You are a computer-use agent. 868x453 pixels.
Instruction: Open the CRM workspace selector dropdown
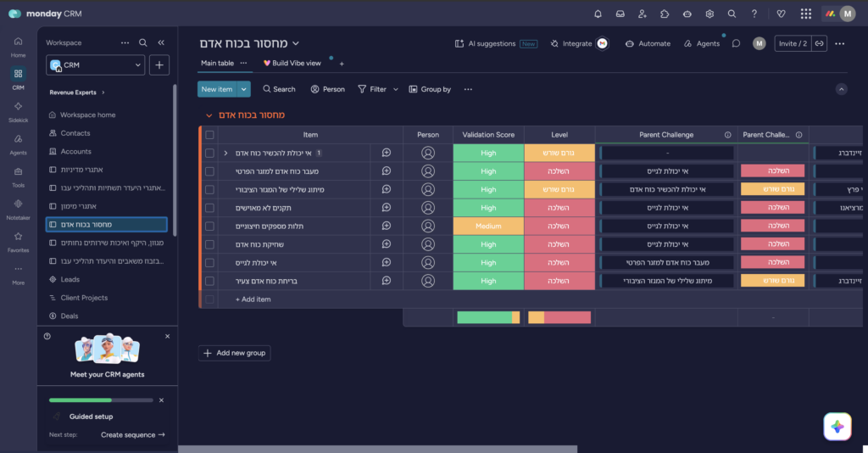(x=96, y=64)
